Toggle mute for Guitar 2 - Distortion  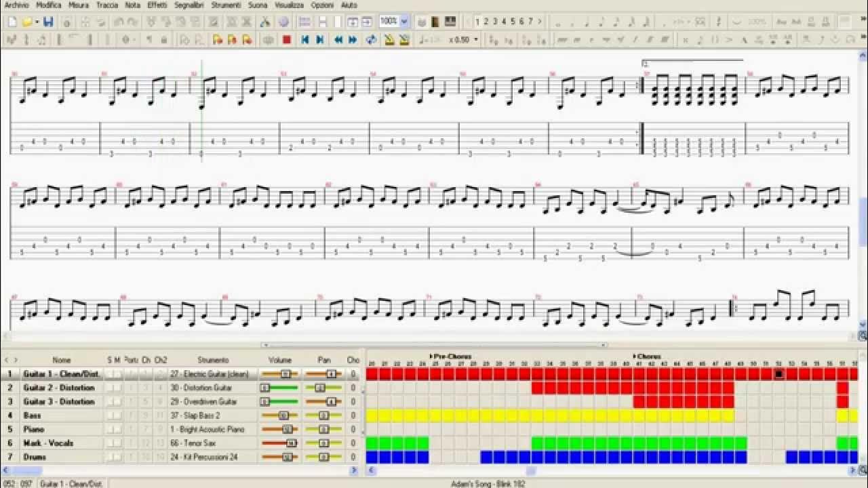pyautogui.click(x=118, y=388)
